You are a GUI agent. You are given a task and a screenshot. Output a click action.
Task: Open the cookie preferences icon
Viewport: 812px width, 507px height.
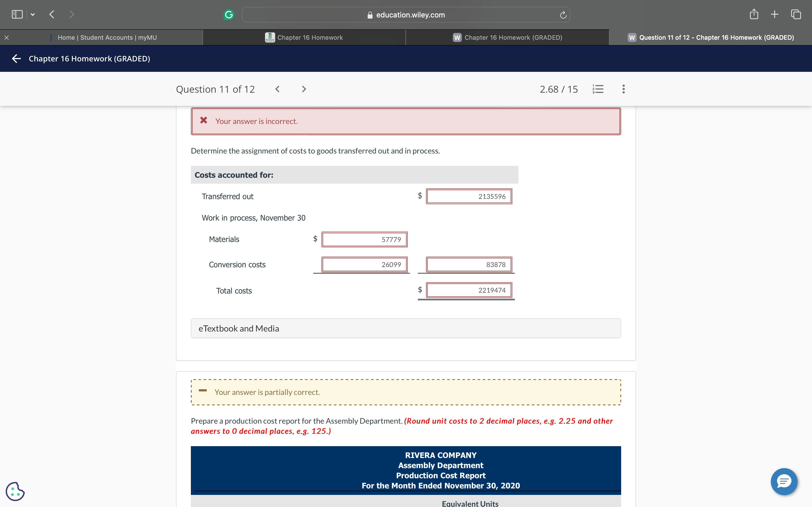(15, 491)
